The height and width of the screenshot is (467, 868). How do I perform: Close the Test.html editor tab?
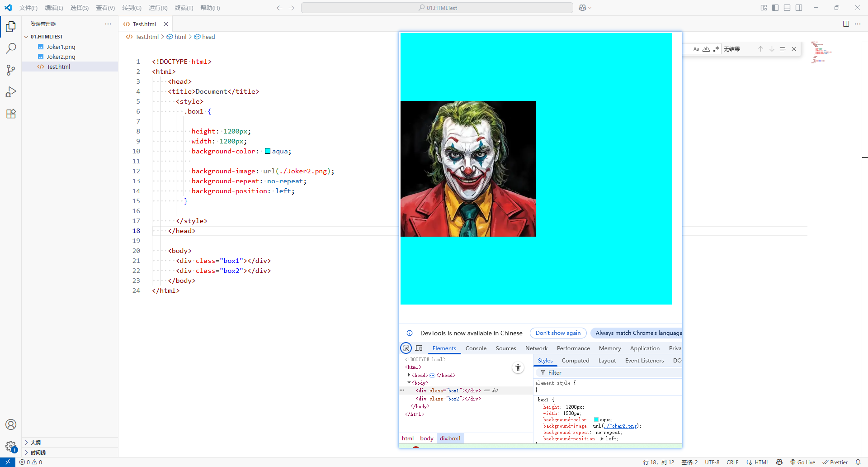[x=166, y=24]
